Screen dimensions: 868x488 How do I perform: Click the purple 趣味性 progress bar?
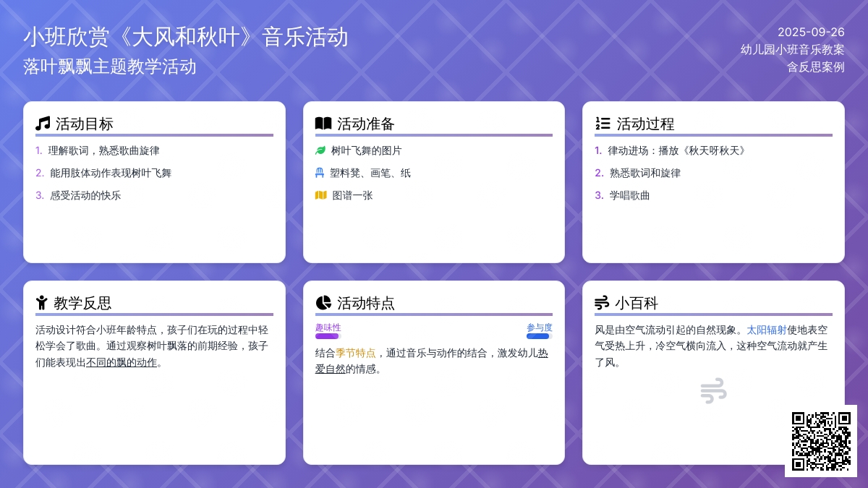(x=328, y=336)
